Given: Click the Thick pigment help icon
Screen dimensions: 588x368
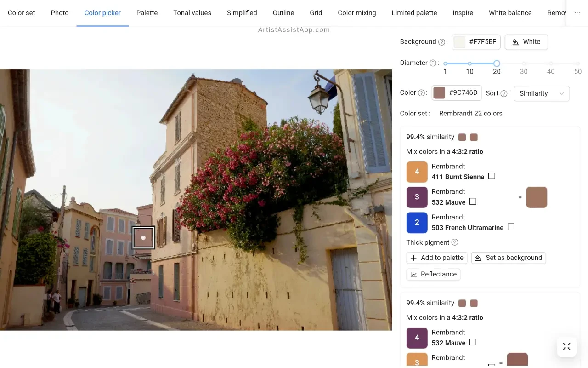Looking at the screenshot, I should coord(455,242).
